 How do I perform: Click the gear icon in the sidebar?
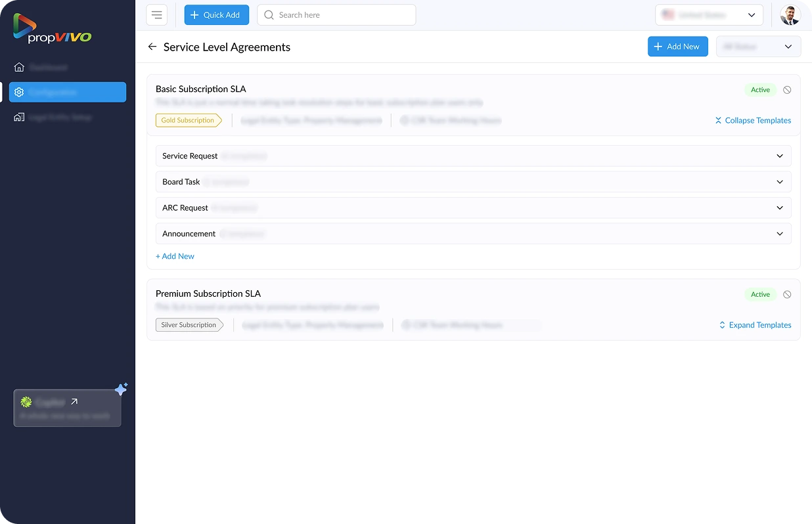pyautogui.click(x=19, y=92)
